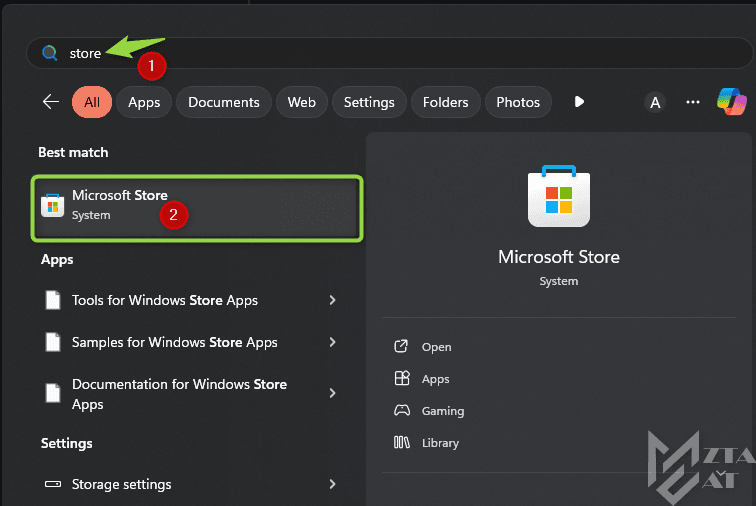
Task: Expand Storage settings chevron
Action: coord(332,484)
